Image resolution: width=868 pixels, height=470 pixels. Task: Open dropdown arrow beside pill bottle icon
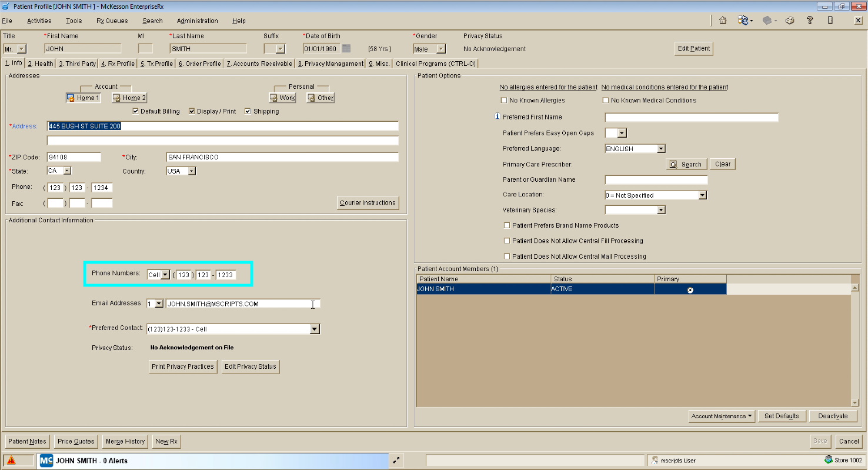coord(752,21)
